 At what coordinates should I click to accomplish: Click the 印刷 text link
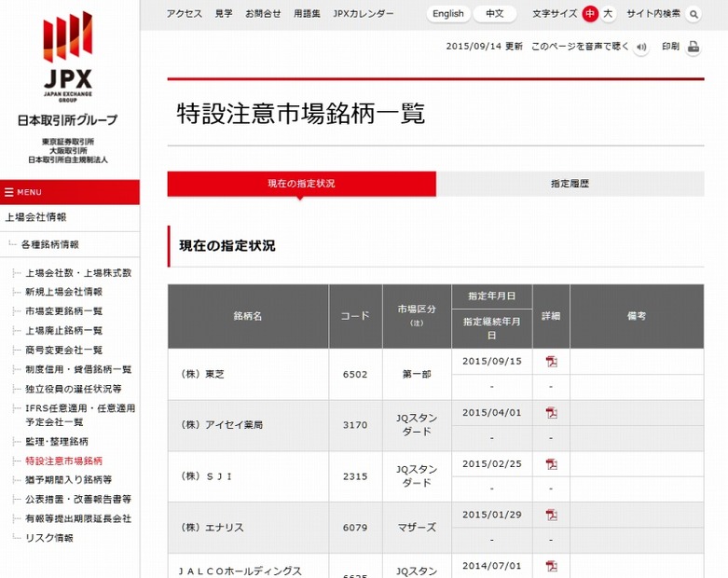670,47
